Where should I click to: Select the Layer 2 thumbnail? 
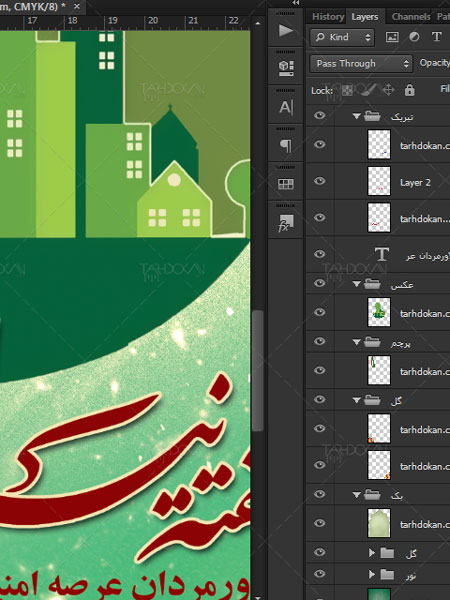point(379,181)
